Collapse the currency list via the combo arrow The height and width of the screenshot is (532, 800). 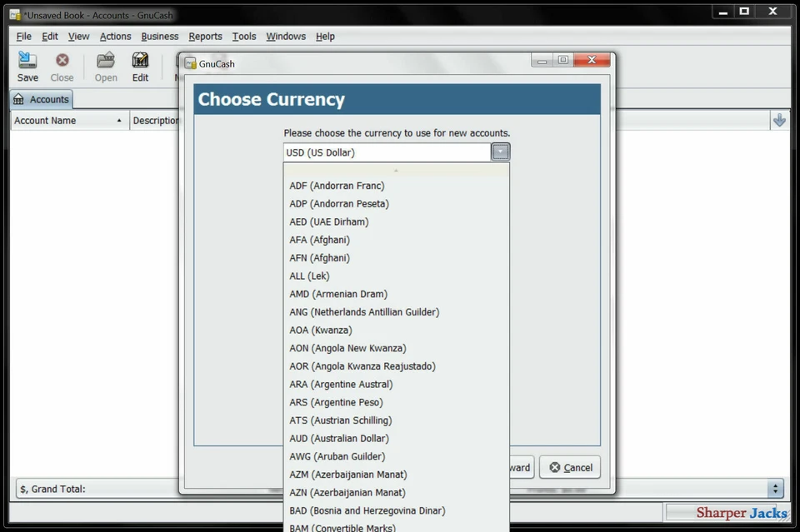click(x=501, y=152)
